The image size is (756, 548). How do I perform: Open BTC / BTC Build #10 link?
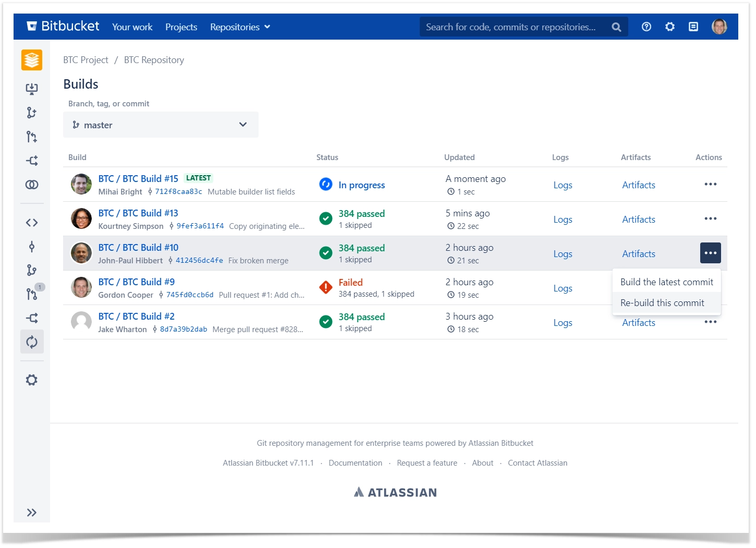tap(138, 248)
